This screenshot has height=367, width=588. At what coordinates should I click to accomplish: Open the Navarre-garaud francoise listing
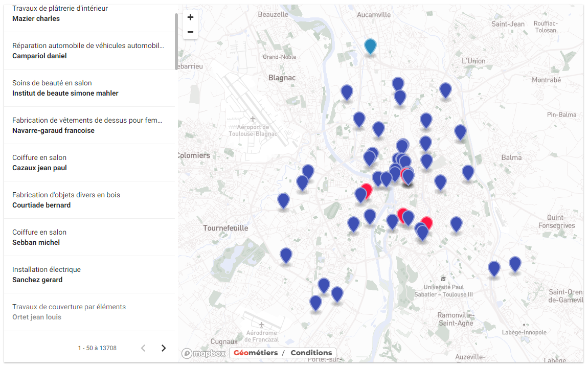coord(89,125)
